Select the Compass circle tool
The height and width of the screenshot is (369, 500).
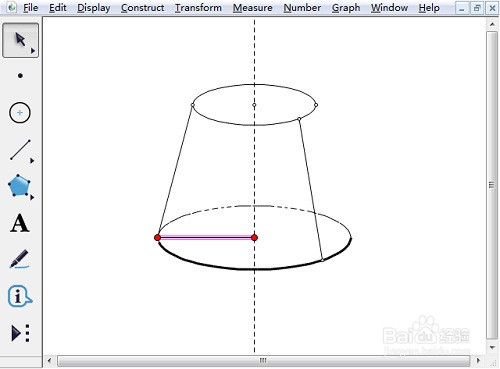(20, 113)
